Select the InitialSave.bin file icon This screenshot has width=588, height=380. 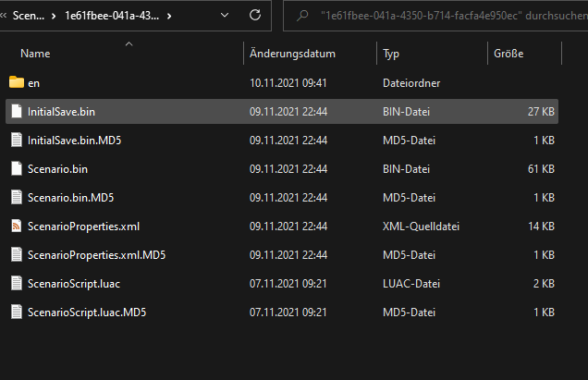[x=16, y=112]
